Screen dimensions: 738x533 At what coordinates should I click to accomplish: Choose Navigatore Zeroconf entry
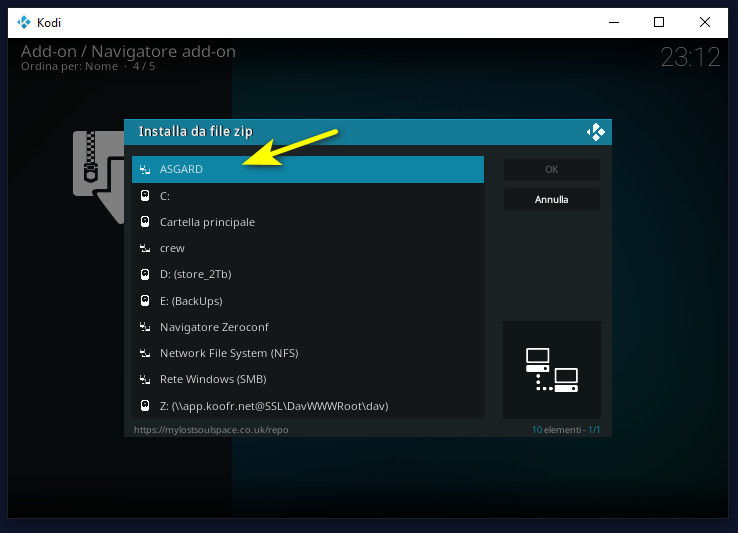click(308, 327)
